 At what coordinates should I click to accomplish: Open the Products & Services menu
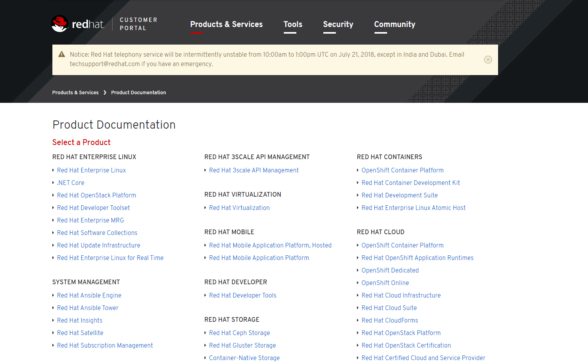click(x=226, y=24)
